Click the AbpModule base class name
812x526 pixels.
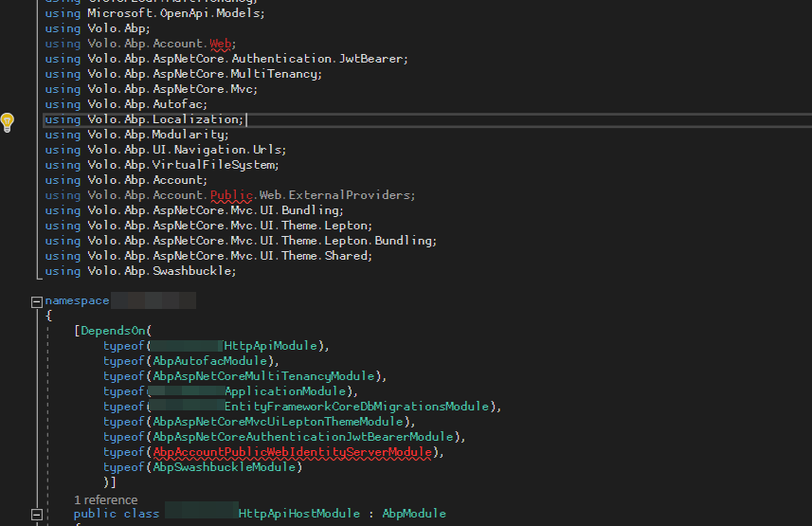click(x=413, y=514)
